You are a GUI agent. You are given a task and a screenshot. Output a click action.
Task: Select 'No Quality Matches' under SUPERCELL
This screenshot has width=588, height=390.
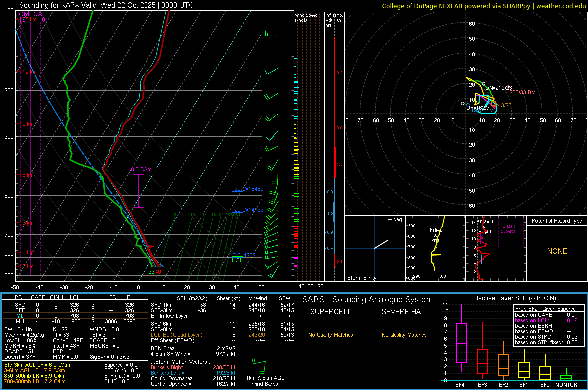(331, 335)
